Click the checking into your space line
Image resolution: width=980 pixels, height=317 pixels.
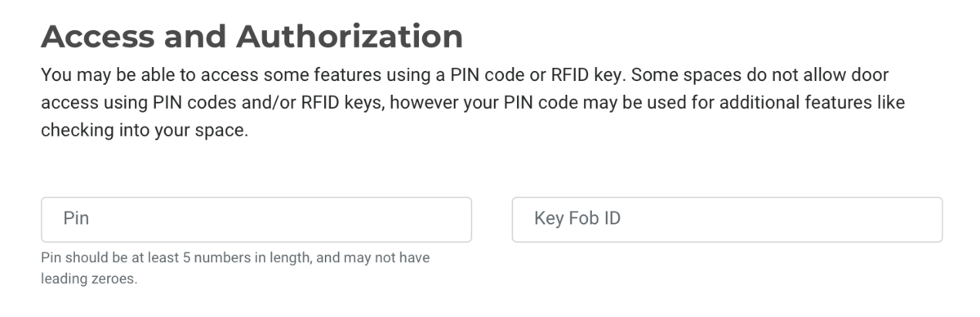point(144,130)
